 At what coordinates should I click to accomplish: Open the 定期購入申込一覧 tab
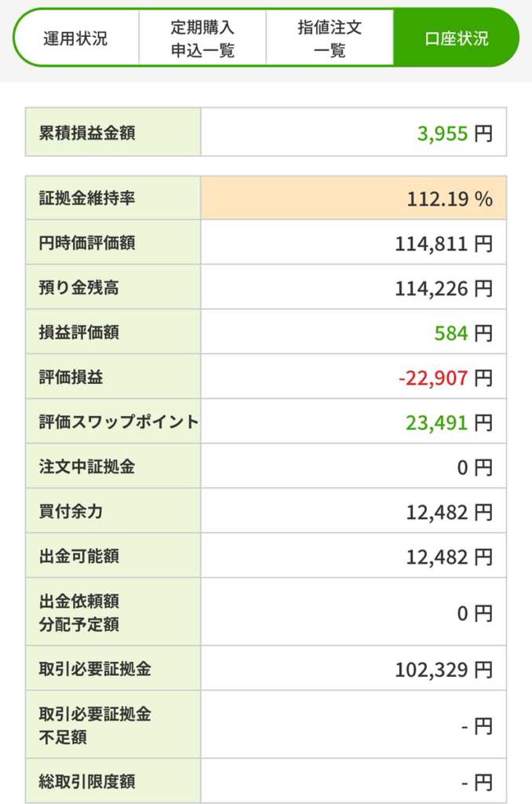point(202,38)
